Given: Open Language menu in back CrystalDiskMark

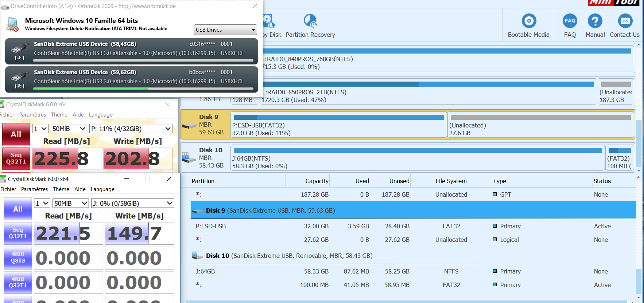Looking at the screenshot, I should [x=101, y=115].
